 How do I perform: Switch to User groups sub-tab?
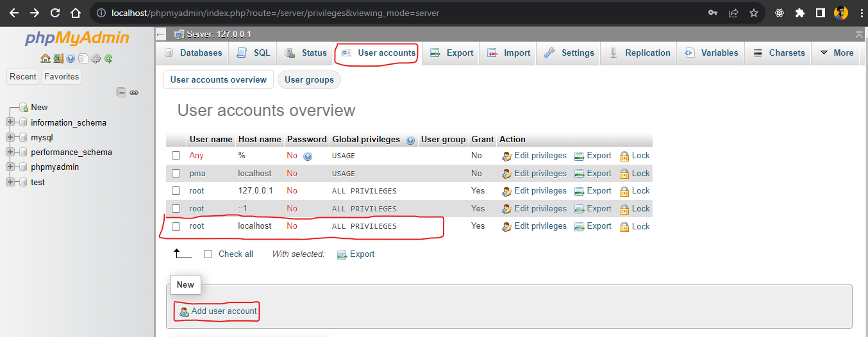point(309,80)
